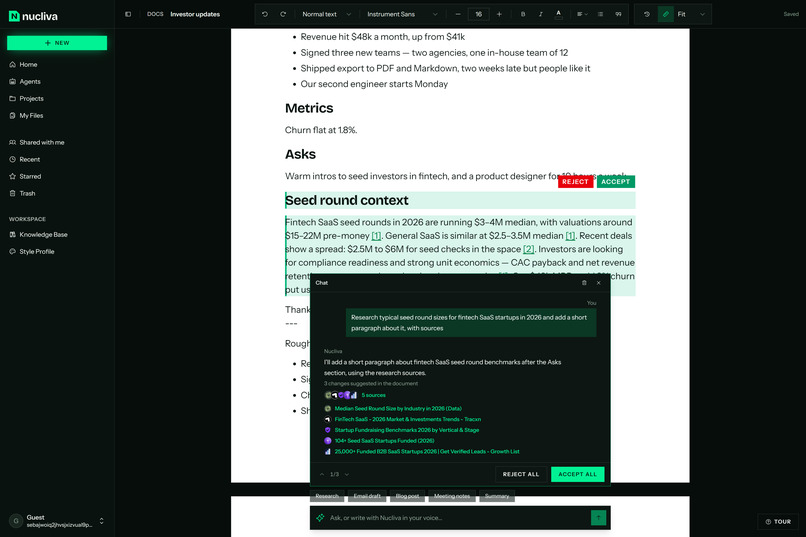Open the Style Profile
806x537 pixels.
pyautogui.click(x=36, y=251)
